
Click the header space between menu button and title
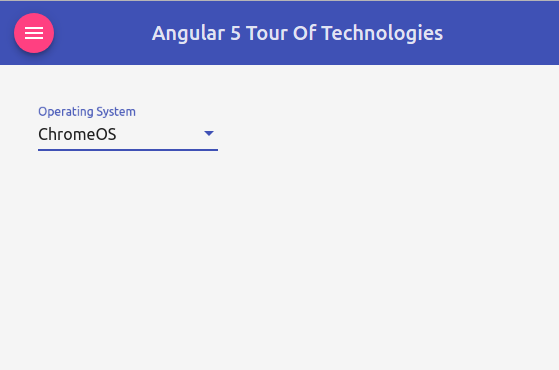coord(103,33)
